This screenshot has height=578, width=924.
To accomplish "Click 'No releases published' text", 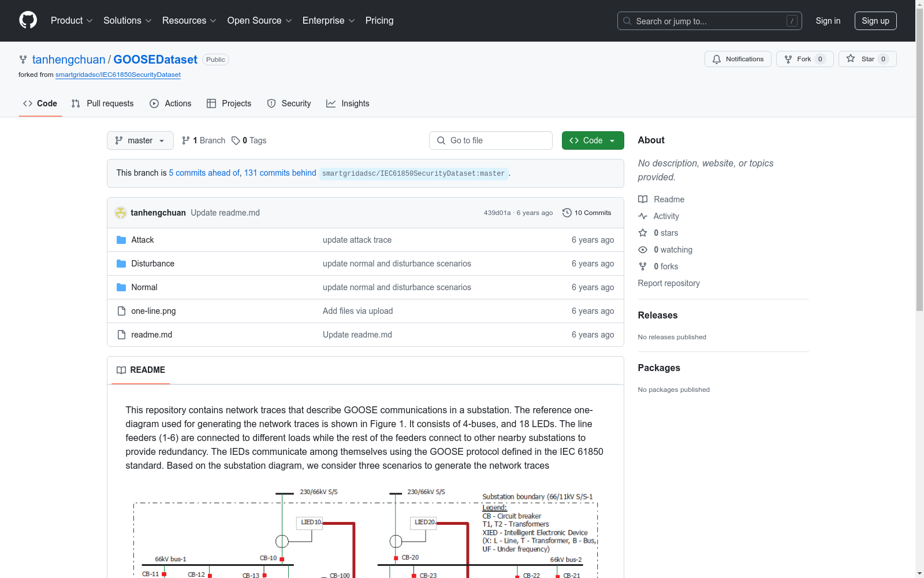I will (x=672, y=337).
